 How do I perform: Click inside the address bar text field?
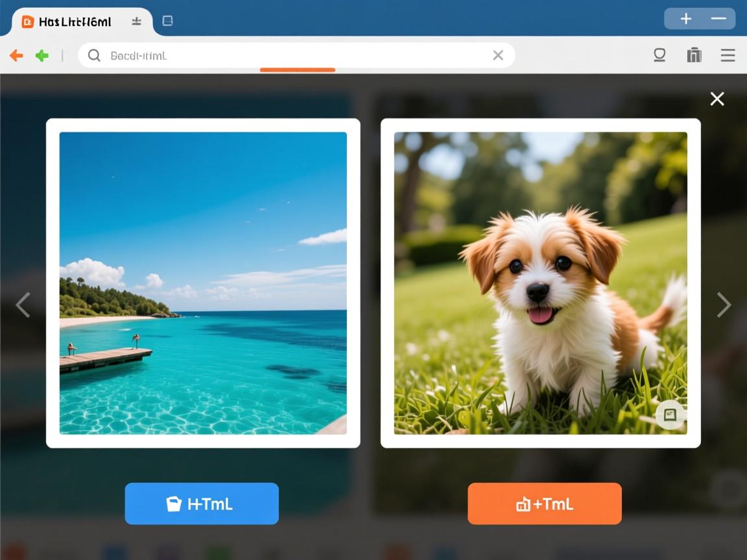[x=292, y=56]
